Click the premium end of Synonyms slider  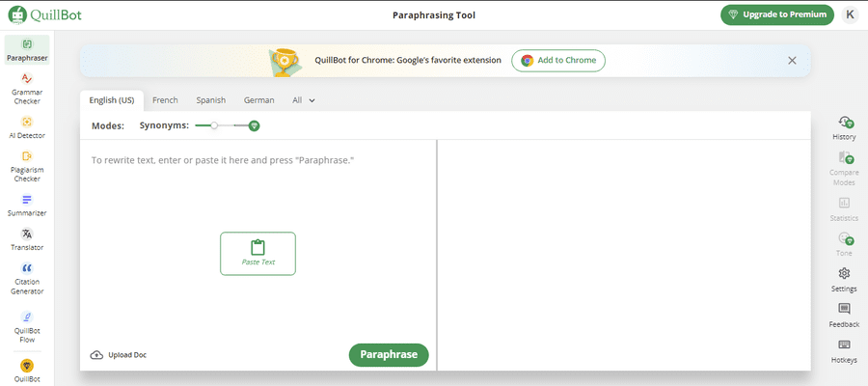tap(254, 125)
